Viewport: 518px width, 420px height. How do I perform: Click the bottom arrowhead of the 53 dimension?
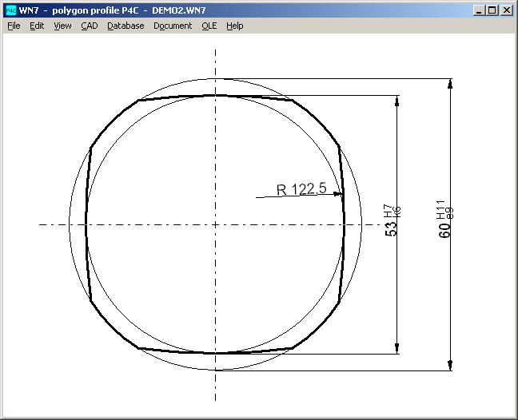click(x=397, y=348)
